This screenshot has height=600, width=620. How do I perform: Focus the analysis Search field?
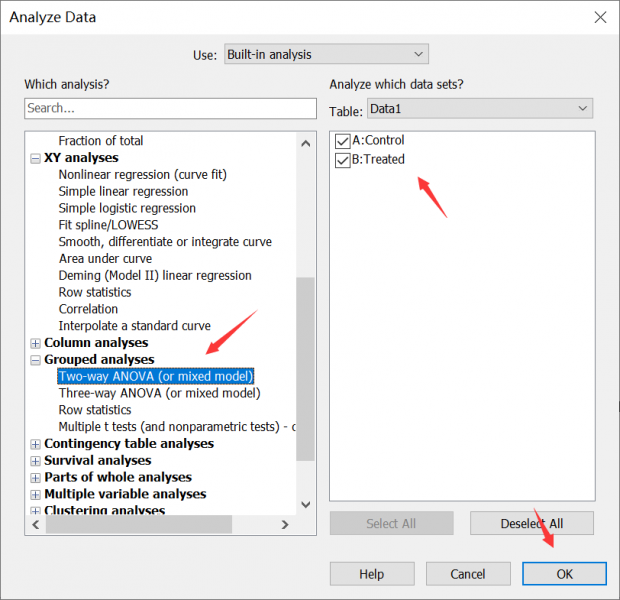coord(170,108)
